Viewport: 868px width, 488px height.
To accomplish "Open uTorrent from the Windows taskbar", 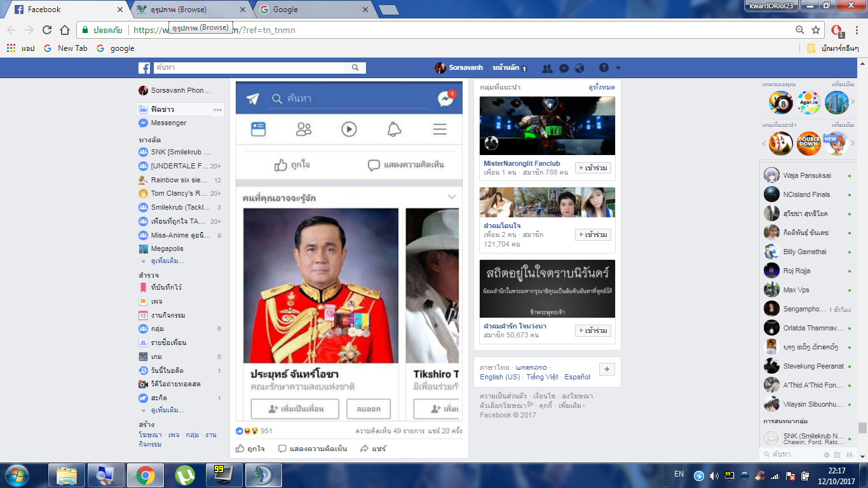I will (x=185, y=475).
